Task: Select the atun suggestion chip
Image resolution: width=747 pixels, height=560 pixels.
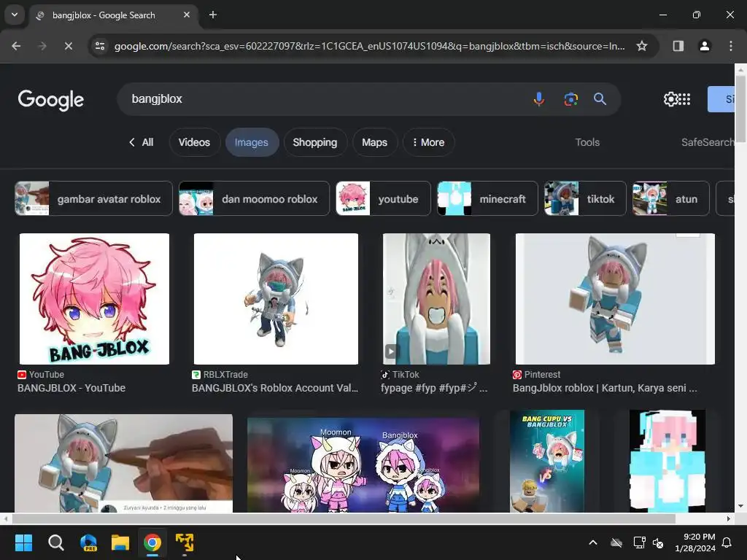Action: [671, 198]
